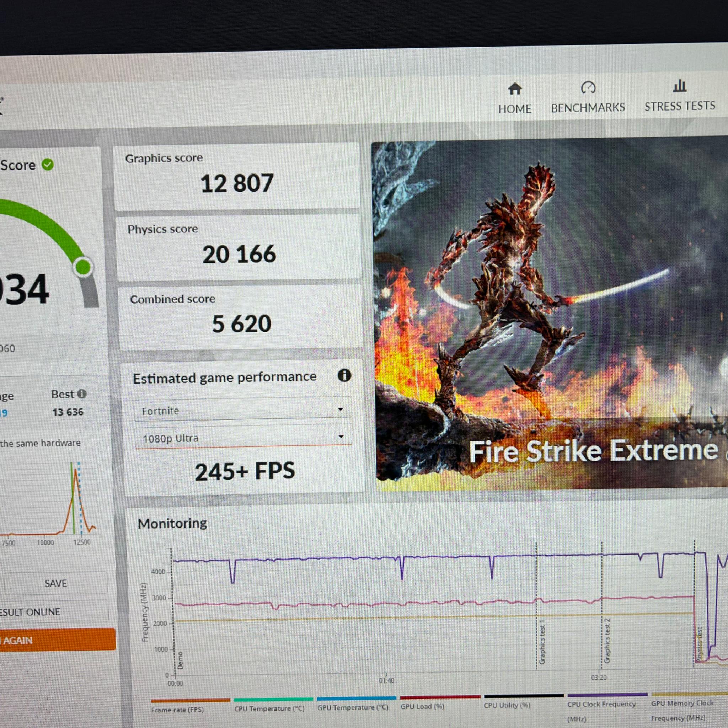The image size is (728, 728).
Task: Toggle the CPU Clock Frequency (MHz) legend item
Action: click(607, 707)
